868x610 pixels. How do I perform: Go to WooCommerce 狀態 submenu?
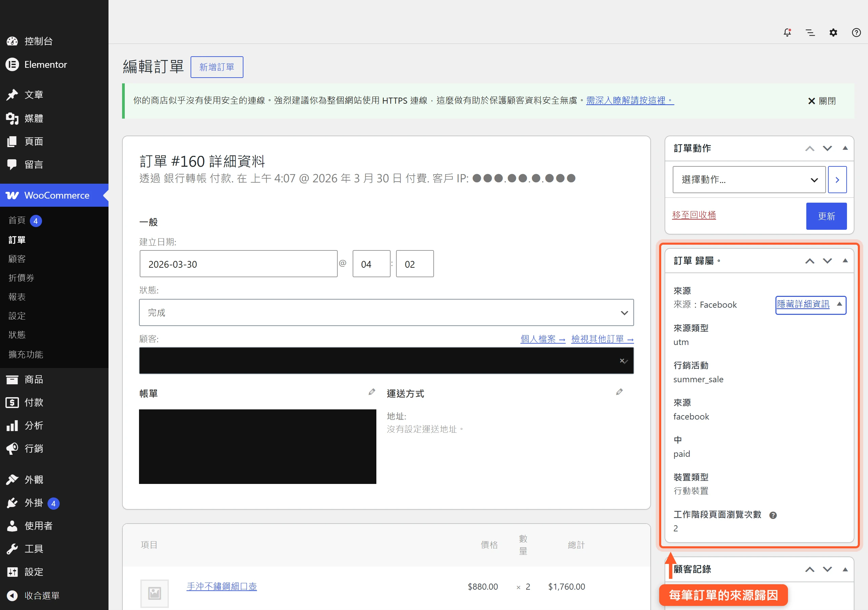[17, 334]
